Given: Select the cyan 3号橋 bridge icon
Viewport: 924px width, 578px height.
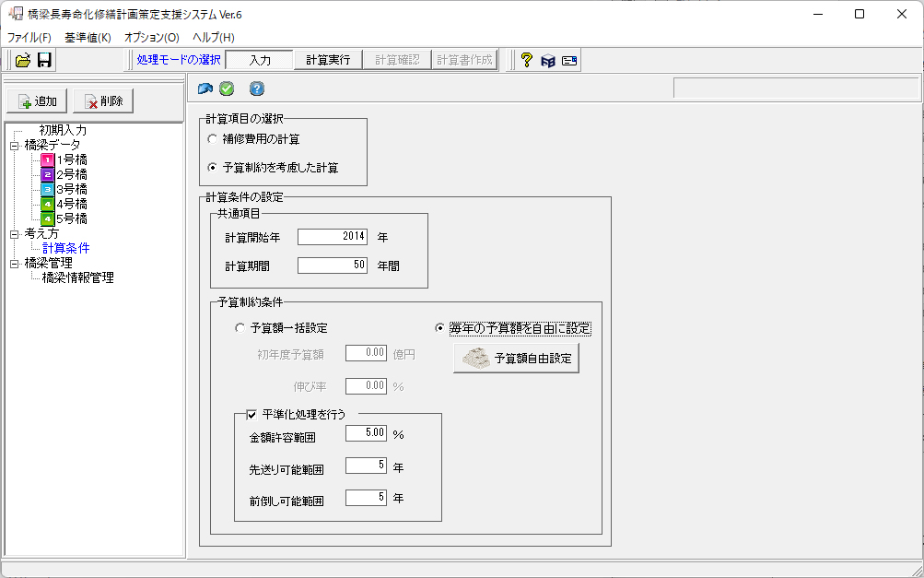Looking at the screenshot, I should point(48,189).
